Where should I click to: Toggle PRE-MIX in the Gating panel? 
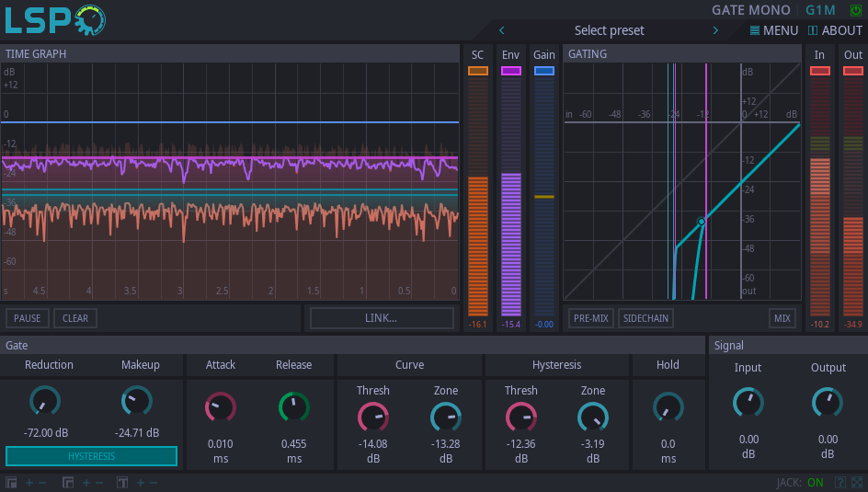point(590,318)
